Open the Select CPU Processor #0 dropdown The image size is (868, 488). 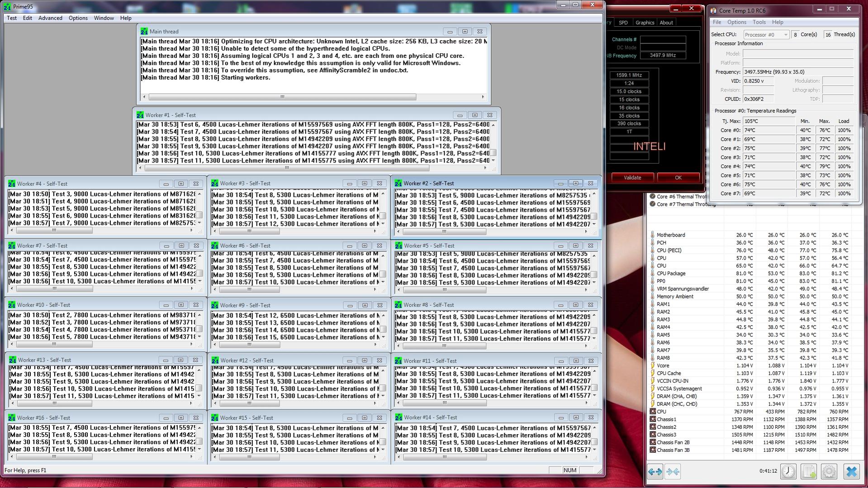pos(766,35)
